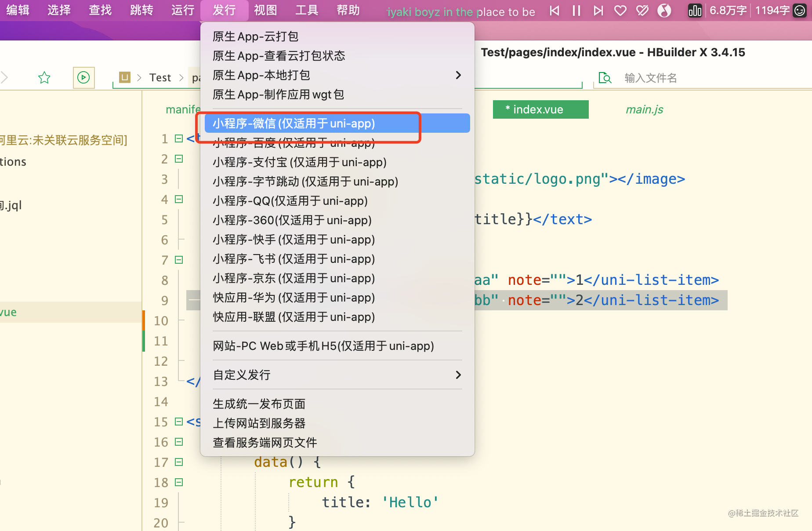Open the 查找 menu
The image size is (812, 531).
[101, 10]
